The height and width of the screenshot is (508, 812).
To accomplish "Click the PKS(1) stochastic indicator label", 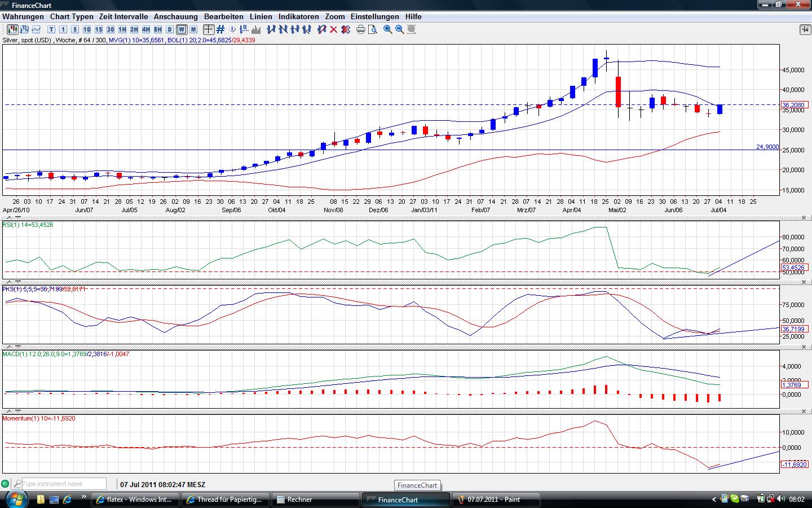I will (44, 289).
